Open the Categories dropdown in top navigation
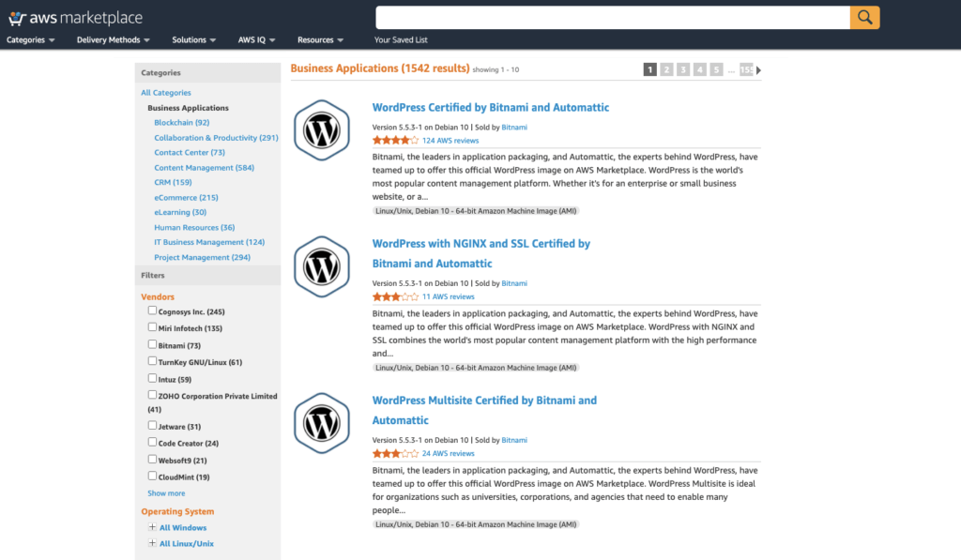 click(31, 39)
